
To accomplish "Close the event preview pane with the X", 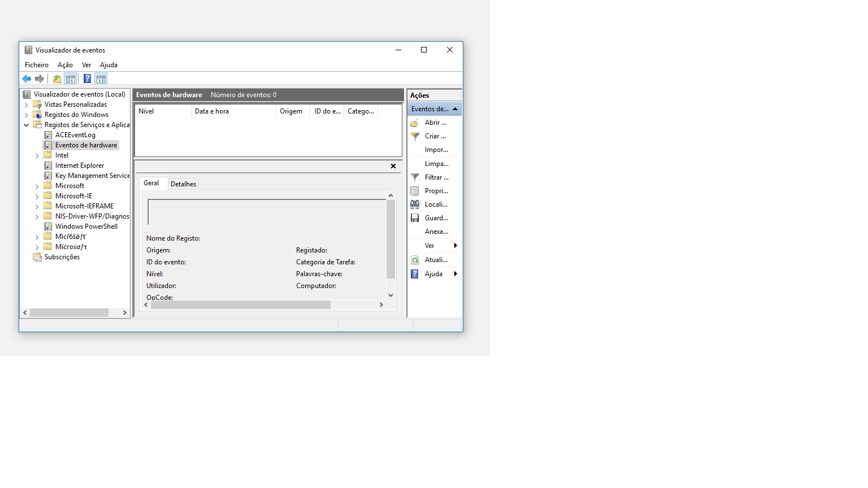I will [x=393, y=166].
